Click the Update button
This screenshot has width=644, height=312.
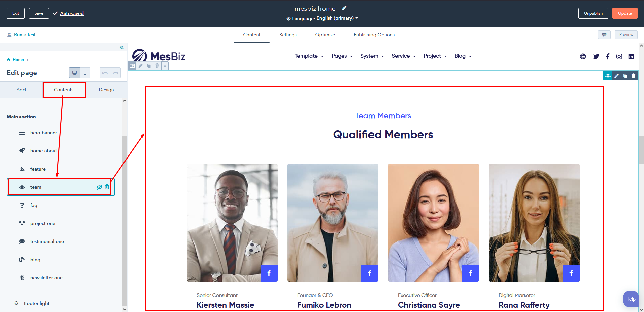pyautogui.click(x=625, y=13)
